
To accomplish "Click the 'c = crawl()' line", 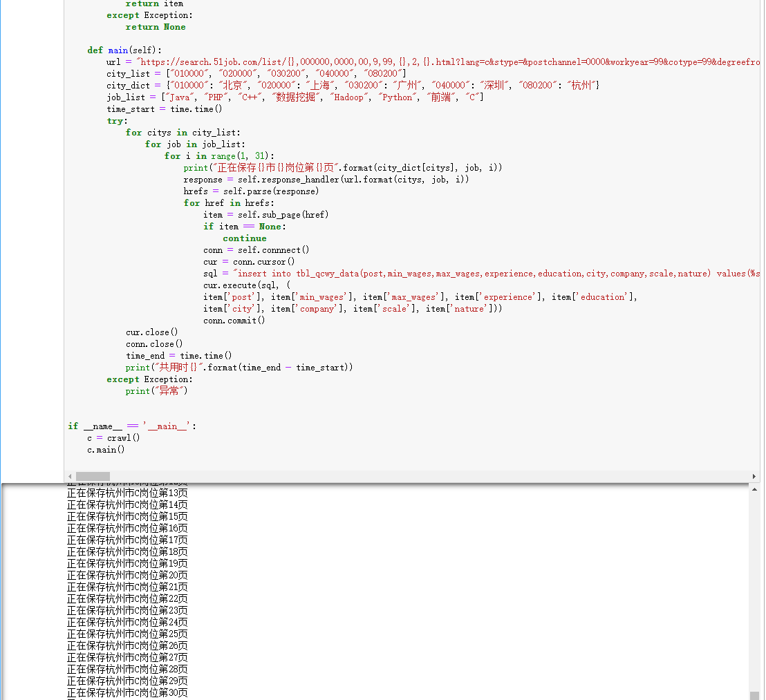I will tap(113, 438).
